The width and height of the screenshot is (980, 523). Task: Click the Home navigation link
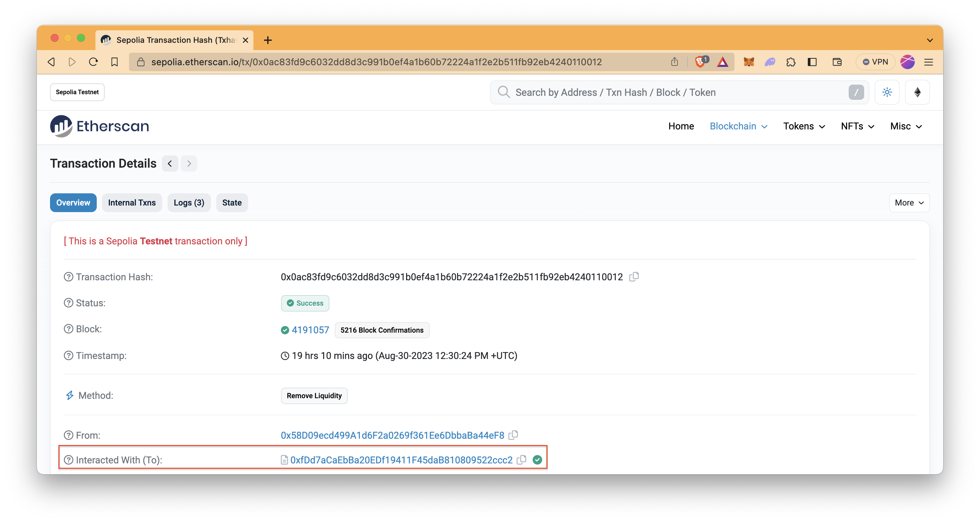(x=681, y=126)
